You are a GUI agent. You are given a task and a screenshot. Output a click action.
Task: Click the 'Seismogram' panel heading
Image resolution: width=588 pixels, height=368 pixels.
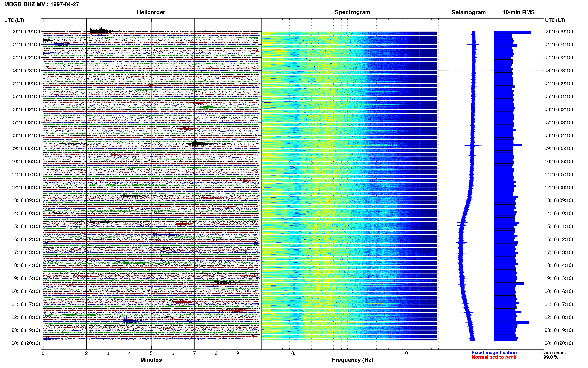[468, 12]
